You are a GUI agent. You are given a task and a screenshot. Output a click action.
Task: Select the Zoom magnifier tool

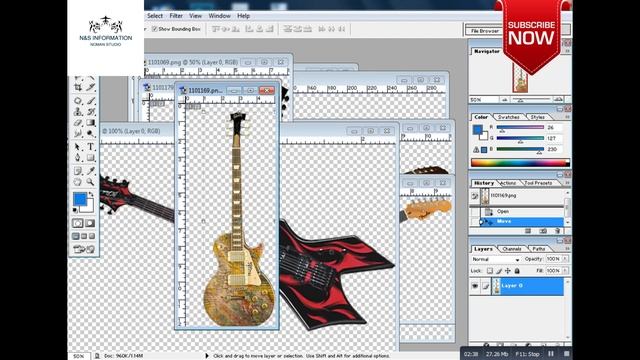[x=91, y=182]
